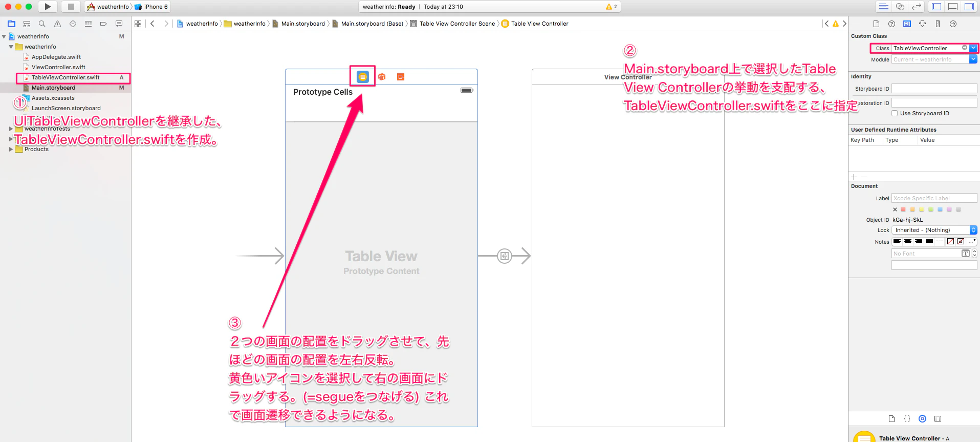Select the blue label color swatch

tap(940, 209)
